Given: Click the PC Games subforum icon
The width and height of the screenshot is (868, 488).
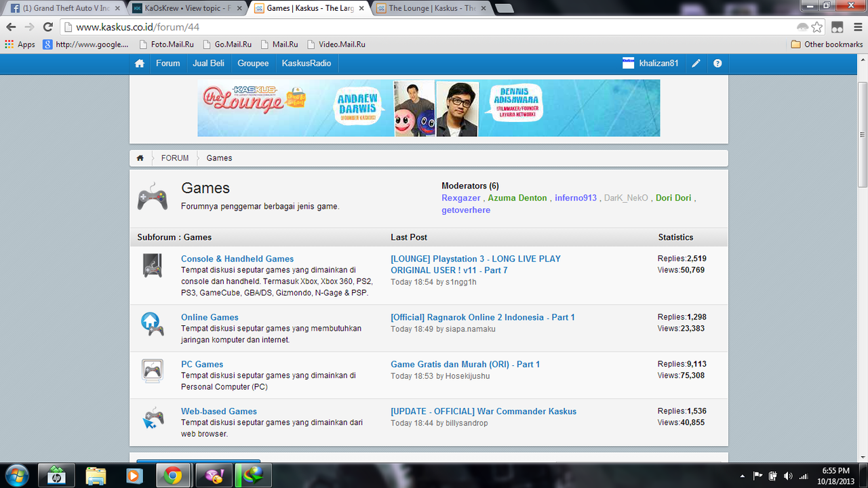Looking at the screenshot, I should pyautogui.click(x=152, y=370).
